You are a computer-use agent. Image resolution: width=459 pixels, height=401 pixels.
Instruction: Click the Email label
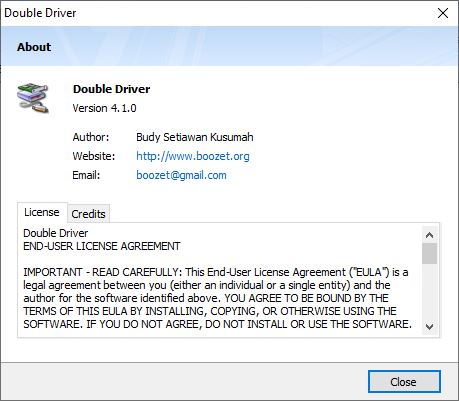pyautogui.click(x=86, y=175)
